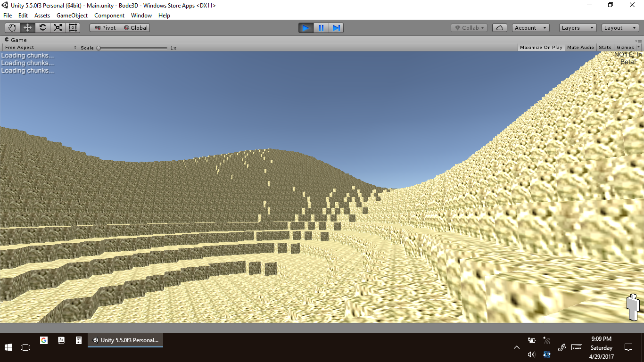Screen dimensions: 644x362
Task: Open the Free Aspect dropdown
Action: click(x=40, y=48)
